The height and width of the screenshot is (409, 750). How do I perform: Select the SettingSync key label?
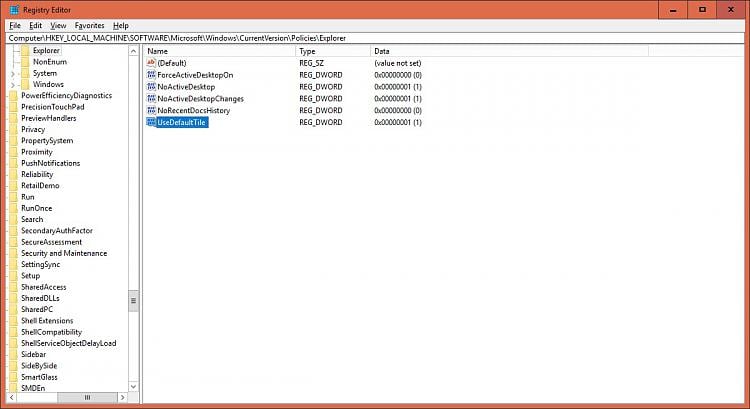pos(41,265)
